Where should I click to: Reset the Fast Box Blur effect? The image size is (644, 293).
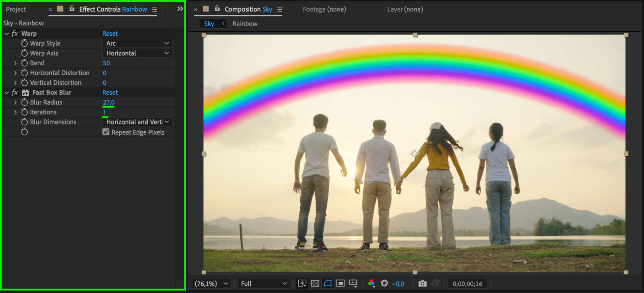pos(110,93)
